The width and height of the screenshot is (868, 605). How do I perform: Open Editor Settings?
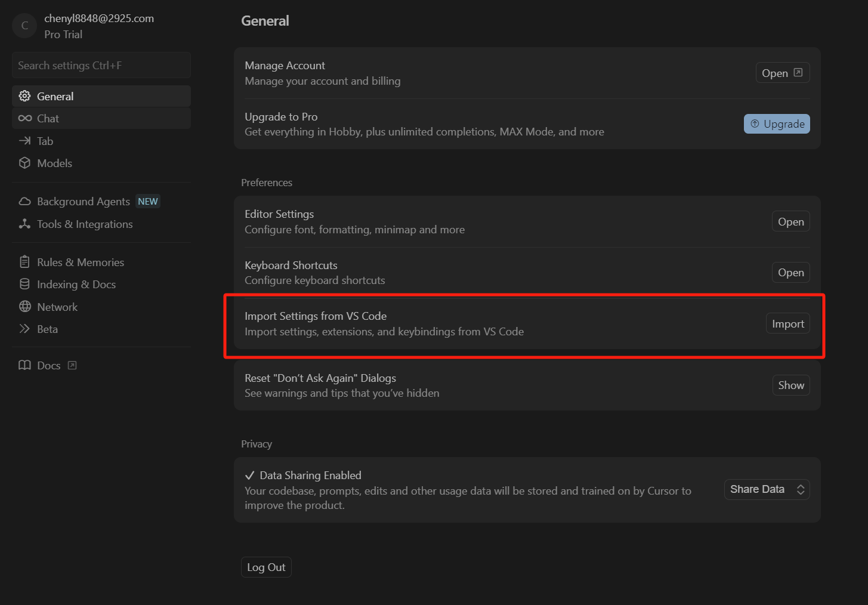[790, 222]
